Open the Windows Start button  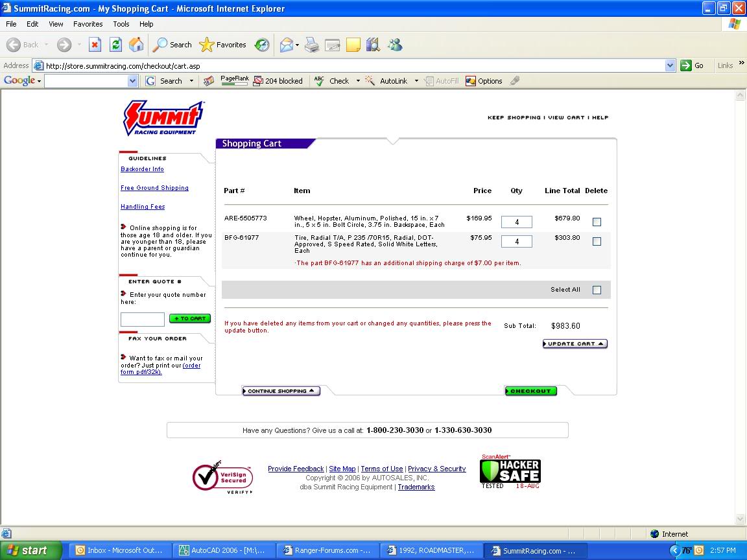[x=30, y=550]
